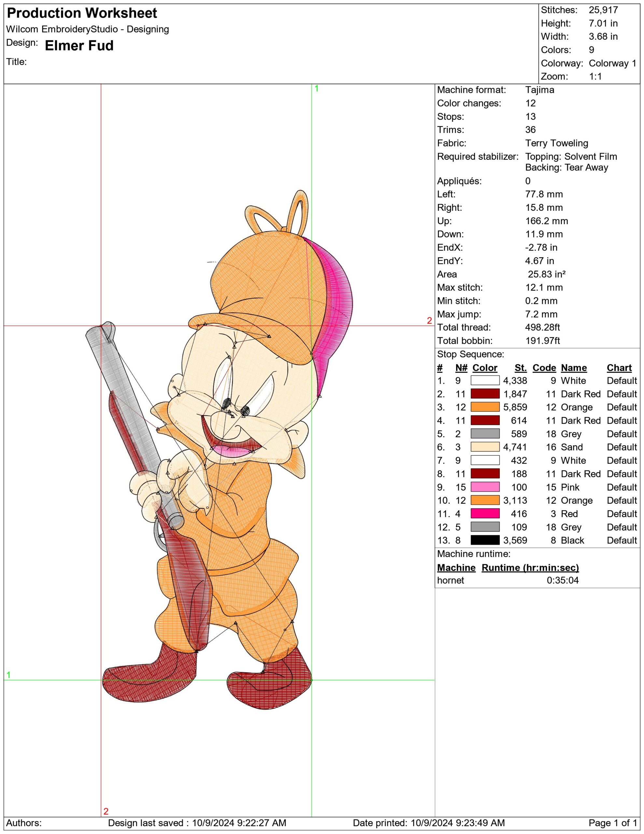Viewport: 644px width, 834px height.
Task: Click the orange swatch in stop 3
Action: 485,407
